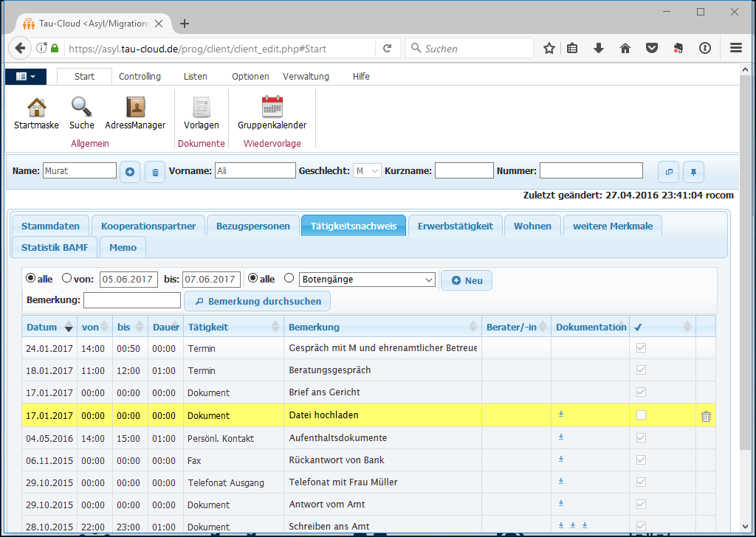This screenshot has width=756, height=537.
Task: Click the delete icon next to Name field
Action: [155, 171]
